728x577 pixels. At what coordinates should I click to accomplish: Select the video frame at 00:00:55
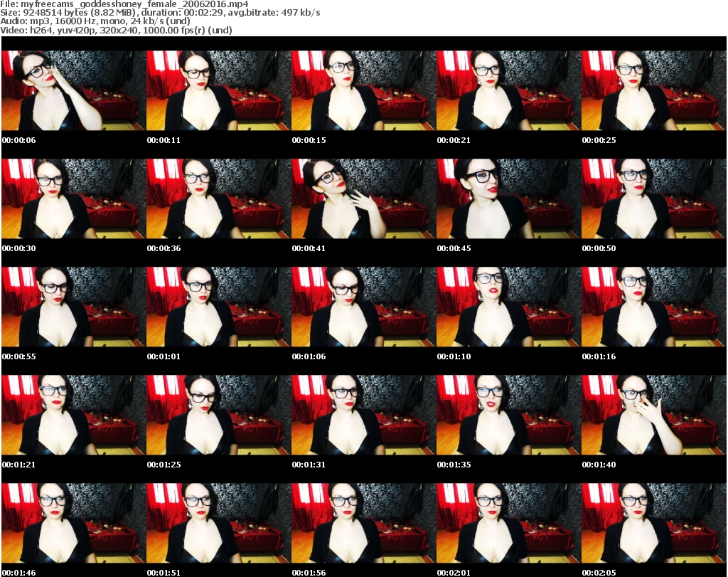point(73,307)
